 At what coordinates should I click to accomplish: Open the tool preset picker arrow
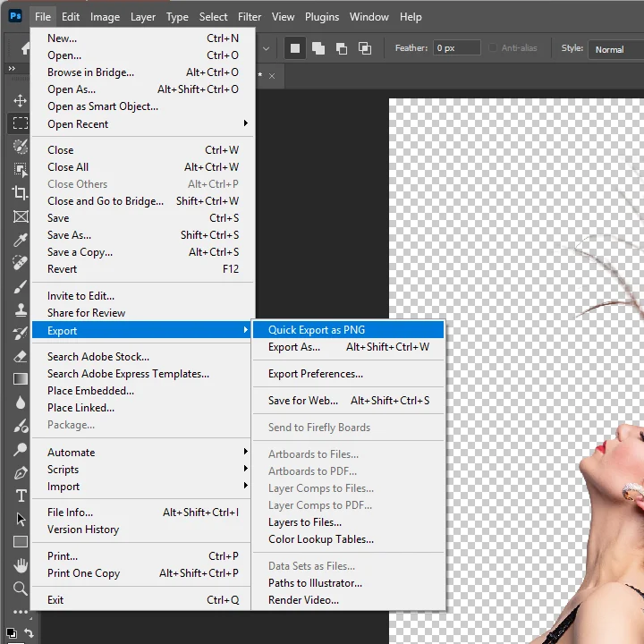[267, 48]
